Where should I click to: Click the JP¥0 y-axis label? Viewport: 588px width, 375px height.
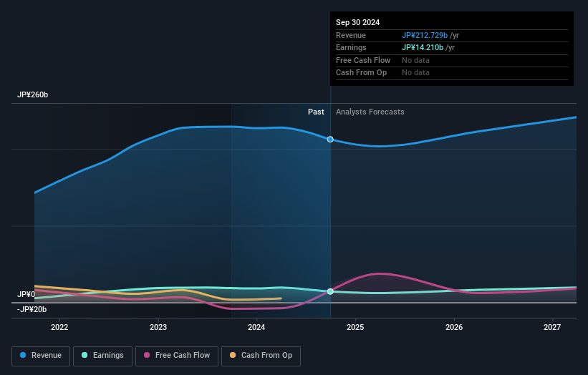[x=26, y=294]
